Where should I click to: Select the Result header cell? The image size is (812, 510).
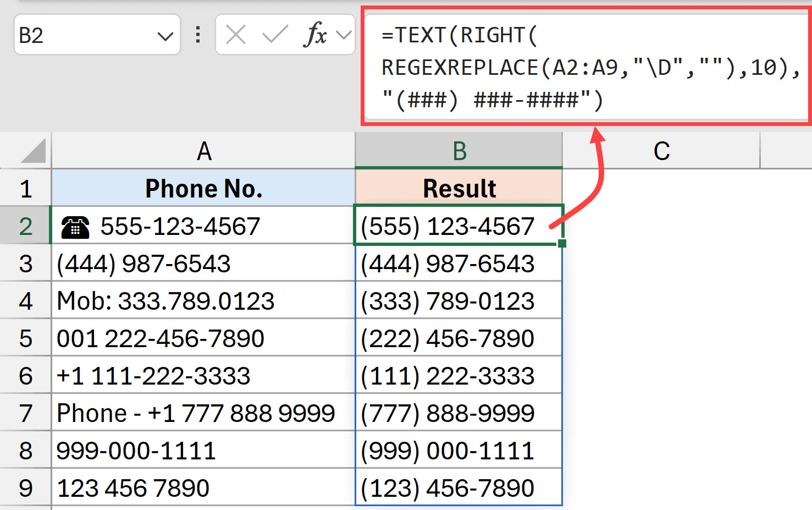(459, 189)
